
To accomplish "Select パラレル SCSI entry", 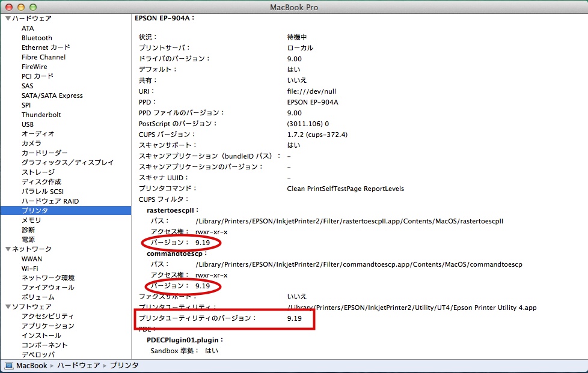I will pos(43,192).
